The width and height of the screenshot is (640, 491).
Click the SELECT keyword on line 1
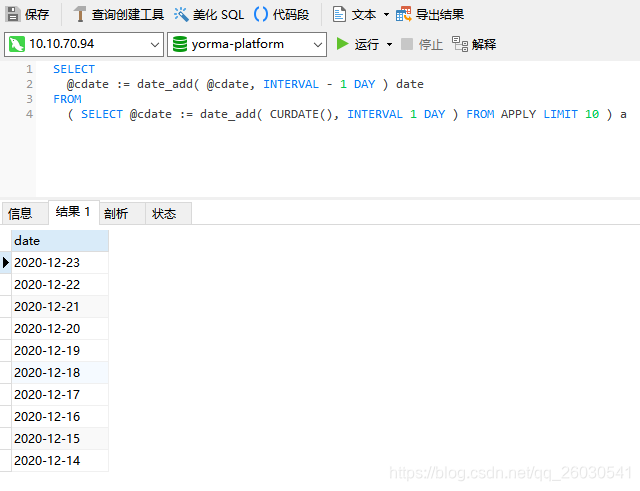pos(74,69)
